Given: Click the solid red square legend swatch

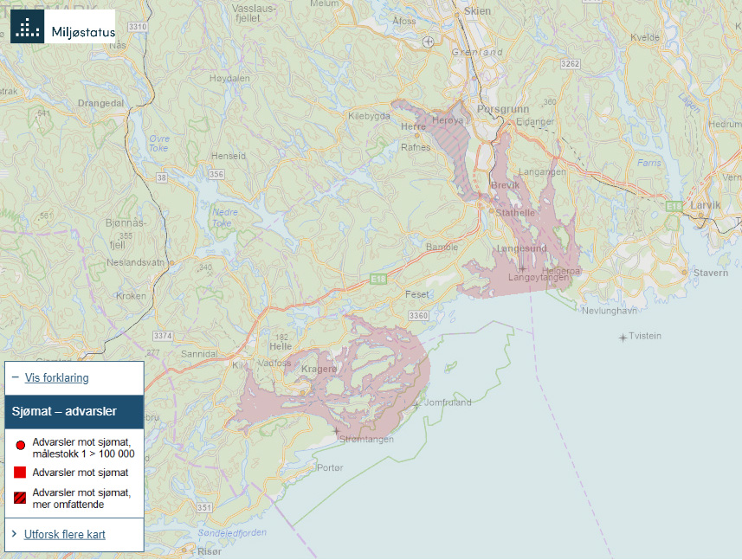Looking at the screenshot, I should click(x=20, y=472).
